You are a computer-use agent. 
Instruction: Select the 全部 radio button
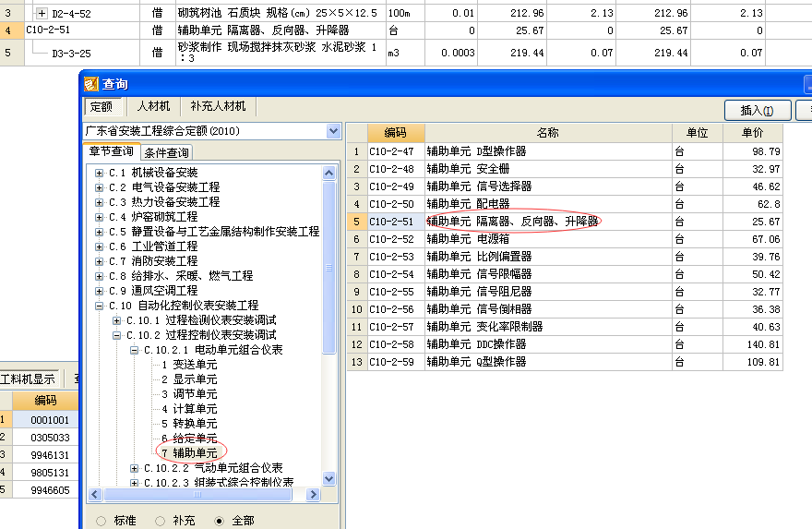[219, 521]
